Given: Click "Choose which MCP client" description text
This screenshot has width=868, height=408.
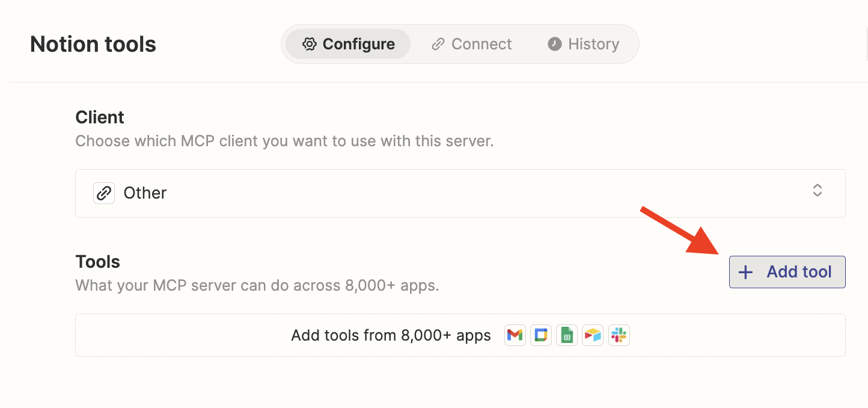Looking at the screenshot, I should [284, 141].
